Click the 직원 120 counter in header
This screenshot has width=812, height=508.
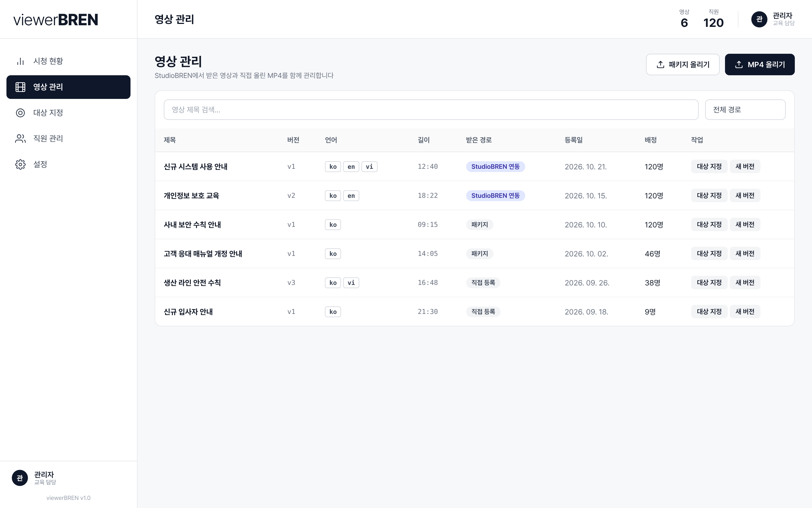pyautogui.click(x=713, y=19)
